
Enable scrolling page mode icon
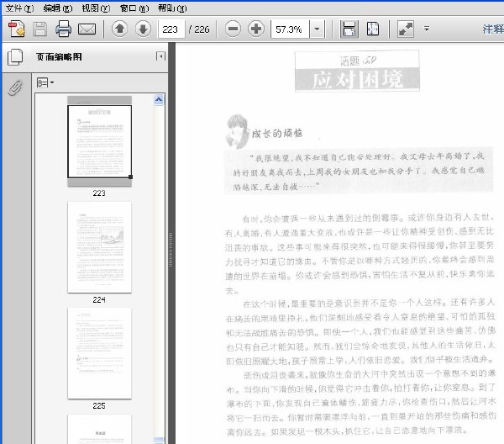pos(349,29)
